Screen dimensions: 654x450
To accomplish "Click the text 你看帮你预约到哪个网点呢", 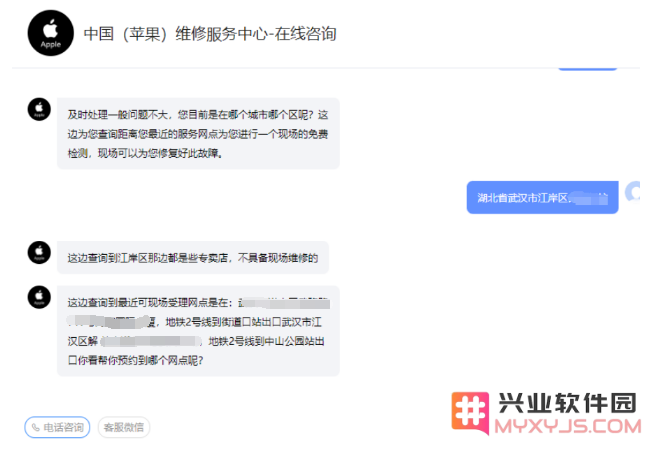I will tap(141, 360).
